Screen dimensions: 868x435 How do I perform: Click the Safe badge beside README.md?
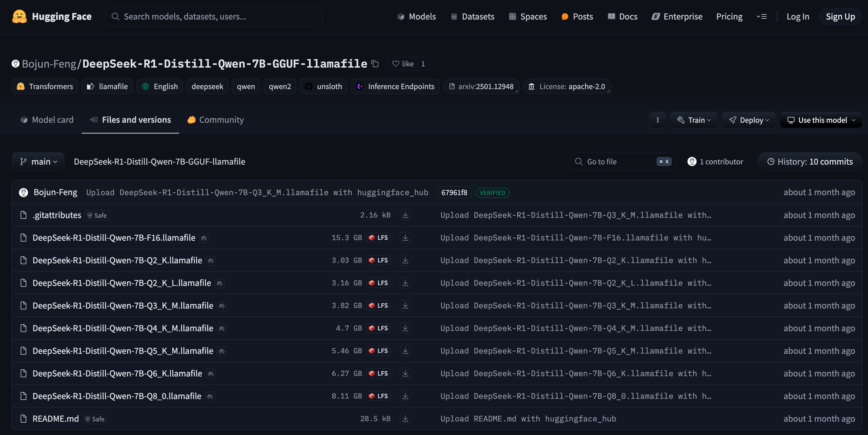tap(95, 419)
